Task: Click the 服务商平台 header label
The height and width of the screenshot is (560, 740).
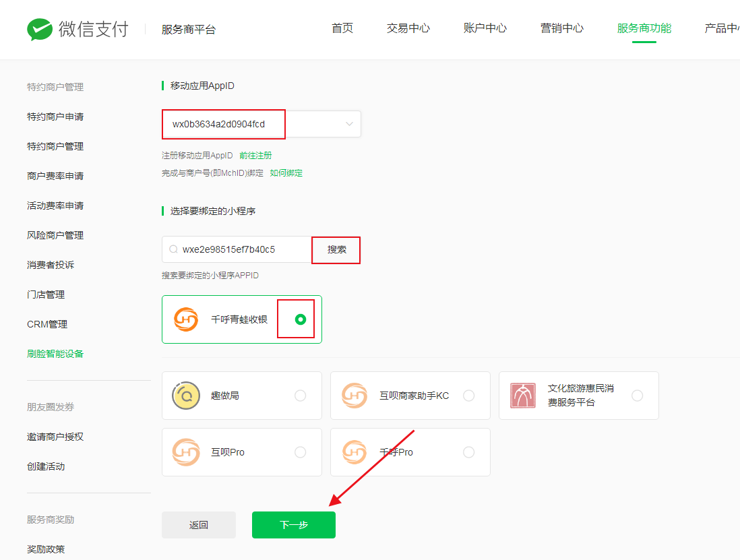Action: (x=188, y=29)
